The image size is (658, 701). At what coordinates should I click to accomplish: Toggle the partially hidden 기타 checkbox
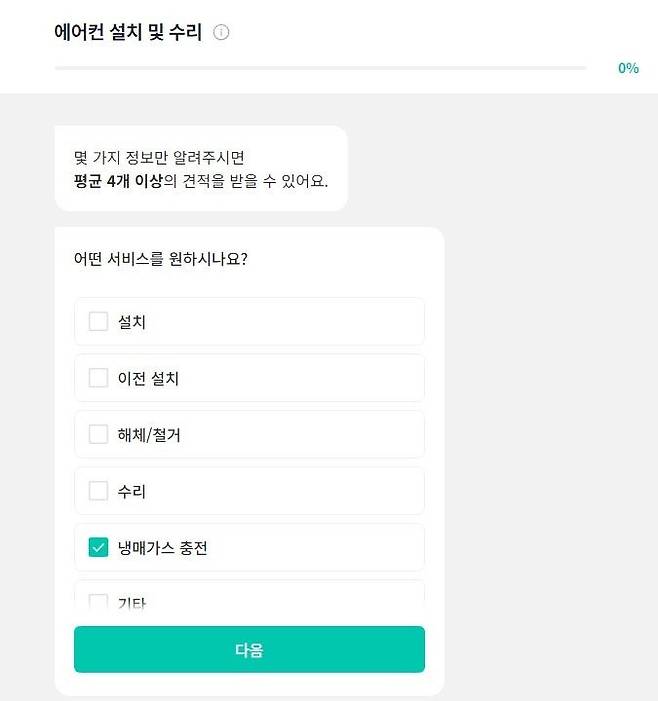tap(98, 602)
